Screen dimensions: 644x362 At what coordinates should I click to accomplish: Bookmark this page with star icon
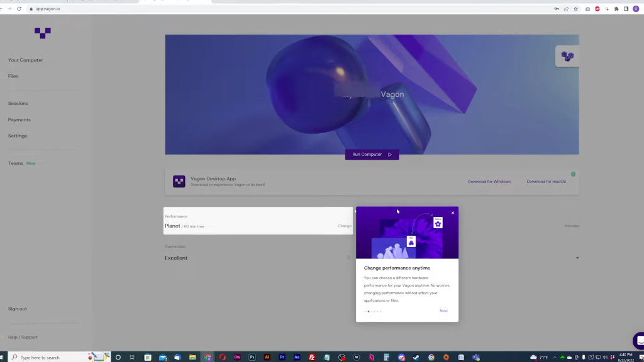(576, 9)
